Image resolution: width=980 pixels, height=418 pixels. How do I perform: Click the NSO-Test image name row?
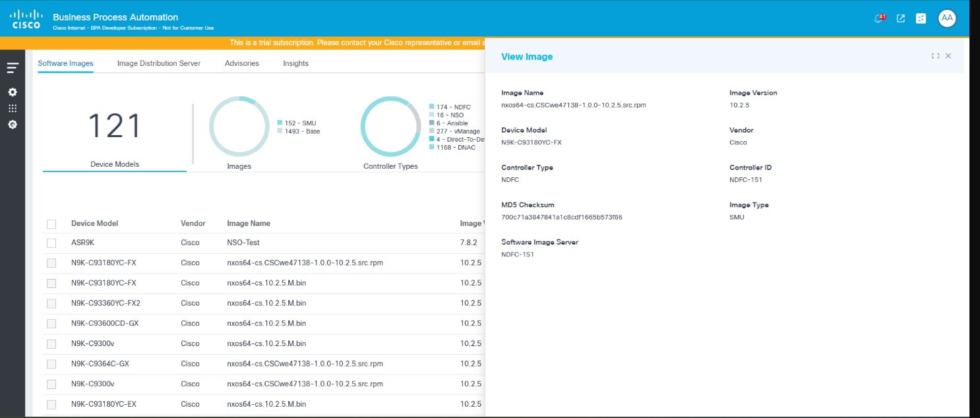[x=243, y=243]
